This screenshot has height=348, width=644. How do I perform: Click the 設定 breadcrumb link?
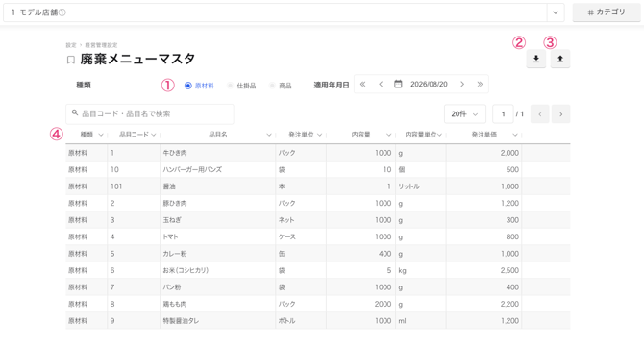pos(71,45)
